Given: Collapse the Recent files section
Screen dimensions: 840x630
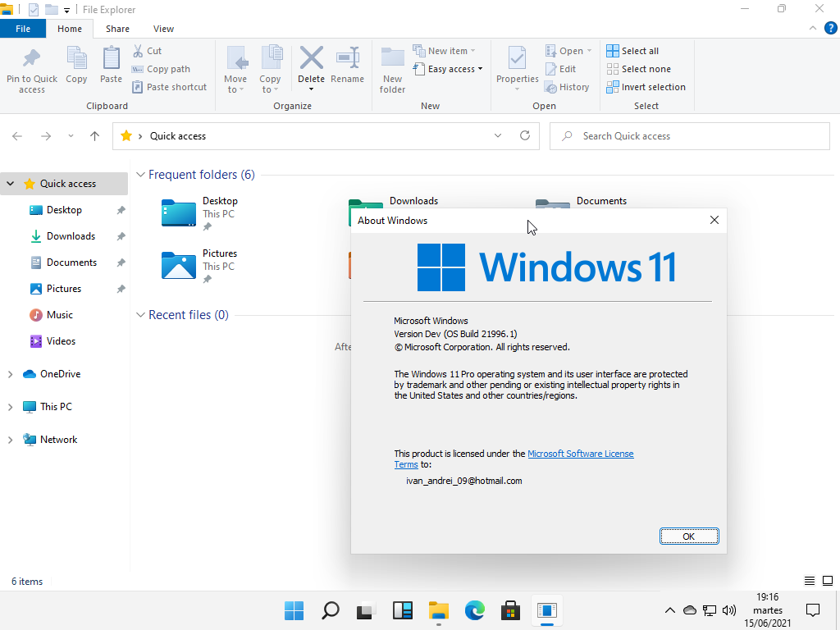Looking at the screenshot, I should [140, 315].
